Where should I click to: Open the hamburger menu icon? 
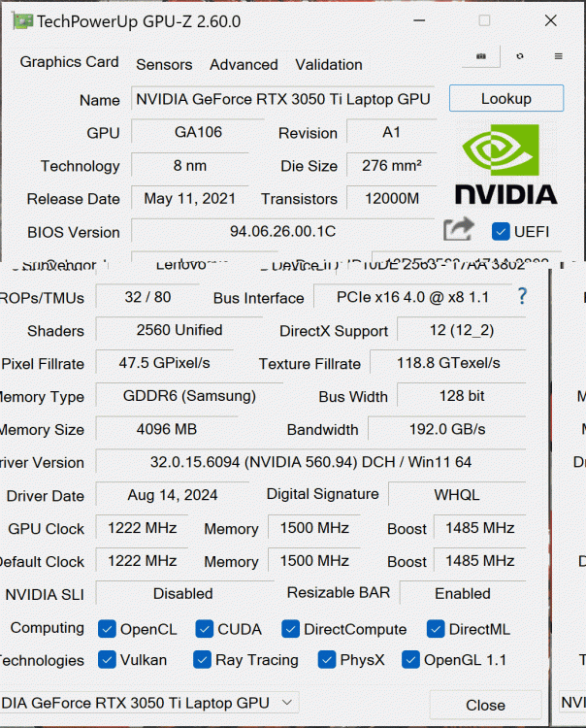(559, 57)
